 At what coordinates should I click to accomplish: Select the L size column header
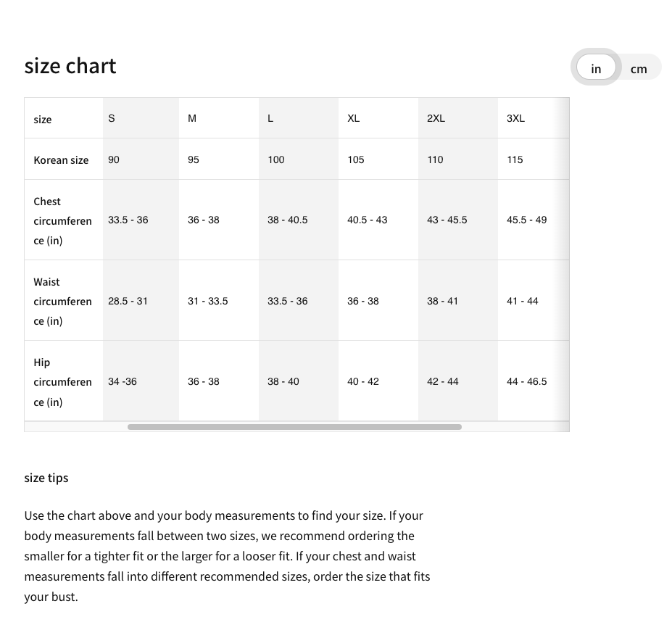tap(270, 118)
